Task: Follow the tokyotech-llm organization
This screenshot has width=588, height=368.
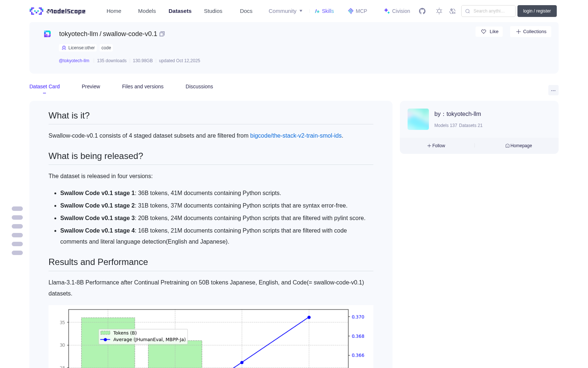Action: (x=436, y=146)
